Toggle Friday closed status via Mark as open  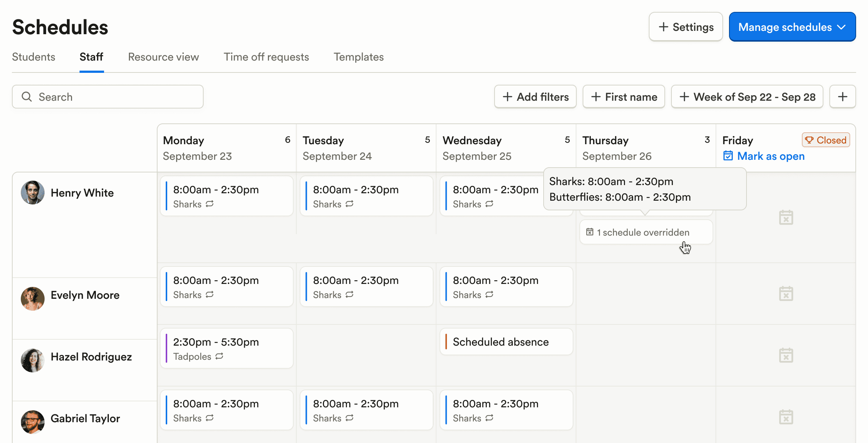pyautogui.click(x=771, y=156)
